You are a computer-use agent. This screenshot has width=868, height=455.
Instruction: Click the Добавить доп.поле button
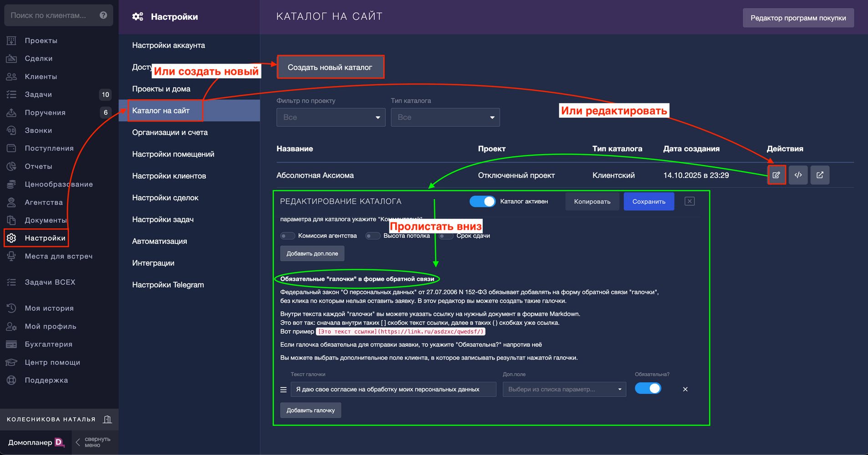coord(312,253)
